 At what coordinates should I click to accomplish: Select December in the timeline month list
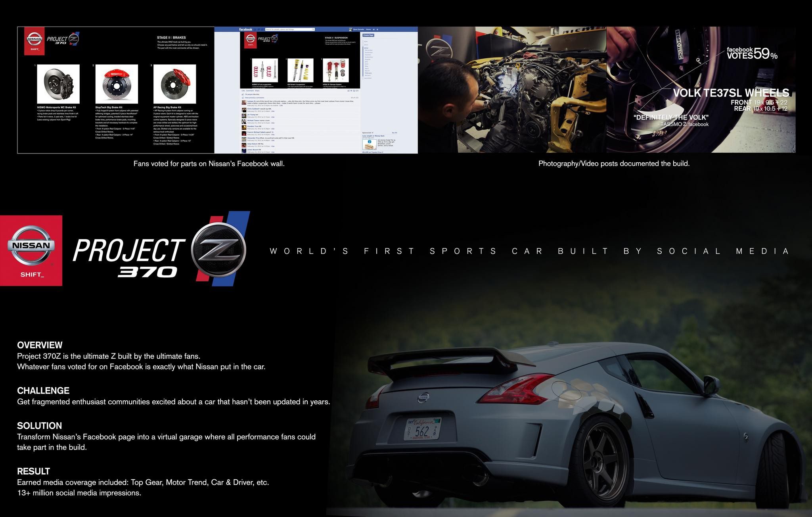tap(369, 50)
